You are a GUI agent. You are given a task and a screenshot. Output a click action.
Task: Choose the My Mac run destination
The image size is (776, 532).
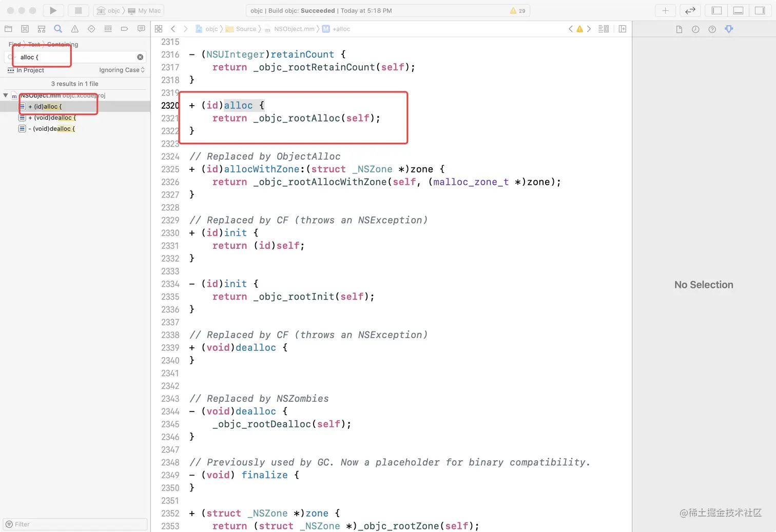tap(144, 11)
